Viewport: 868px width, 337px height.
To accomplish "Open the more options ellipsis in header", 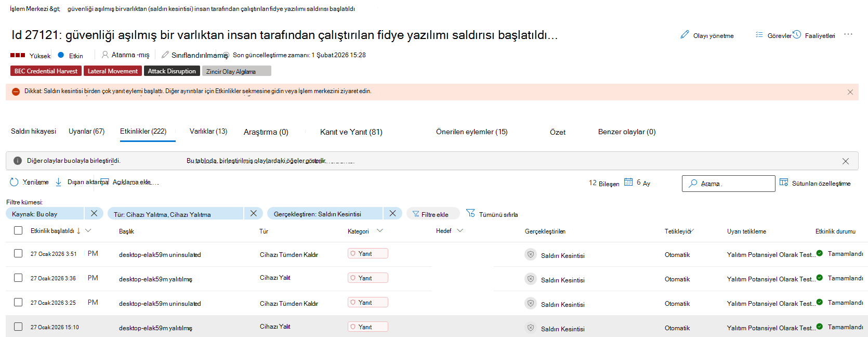I will click(x=848, y=34).
